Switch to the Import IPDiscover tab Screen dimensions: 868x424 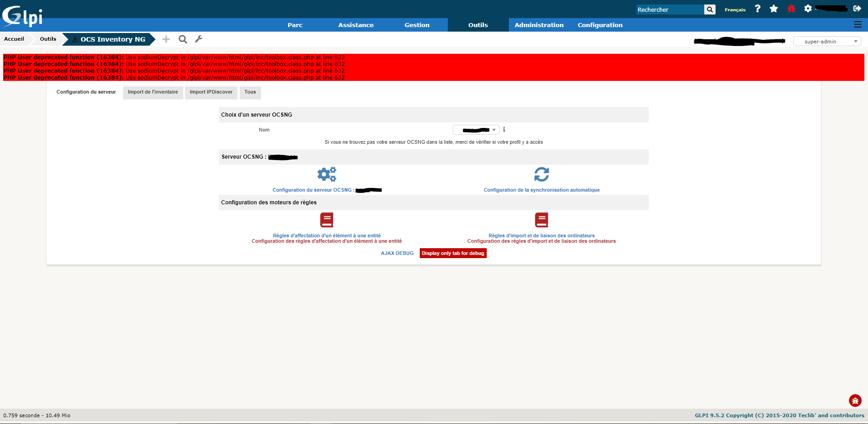pyautogui.click(x=211, y=92)
